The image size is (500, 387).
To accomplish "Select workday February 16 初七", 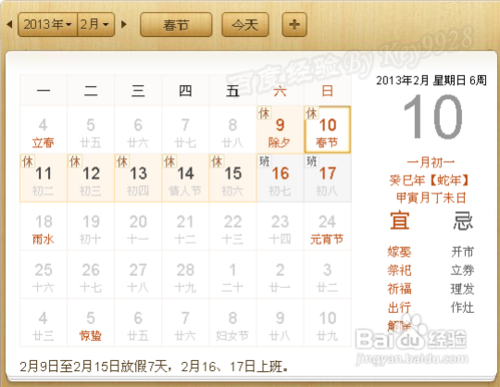I will click(x=280, y=178).
